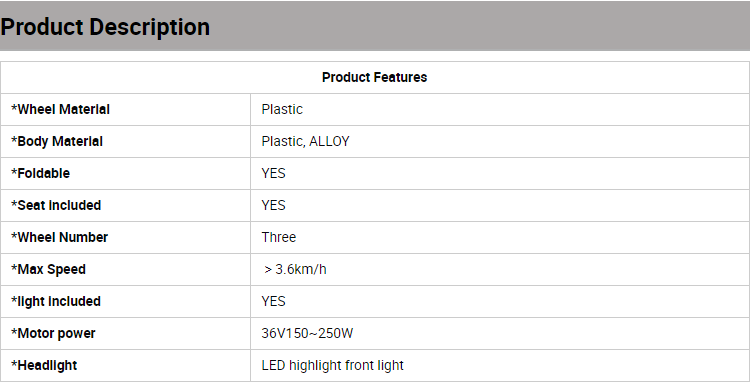Click the Wheel Material label

(x=60, y=109)
